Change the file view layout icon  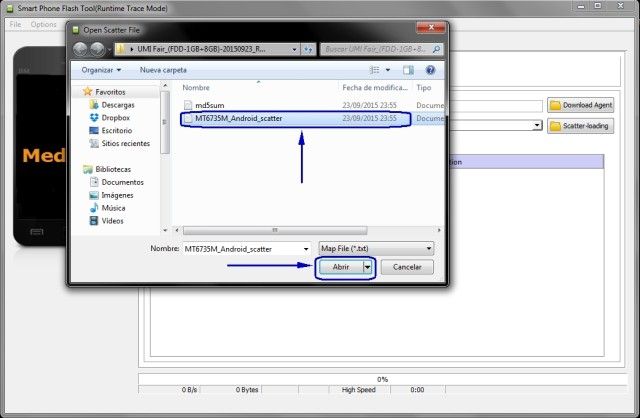pos(374,70)
